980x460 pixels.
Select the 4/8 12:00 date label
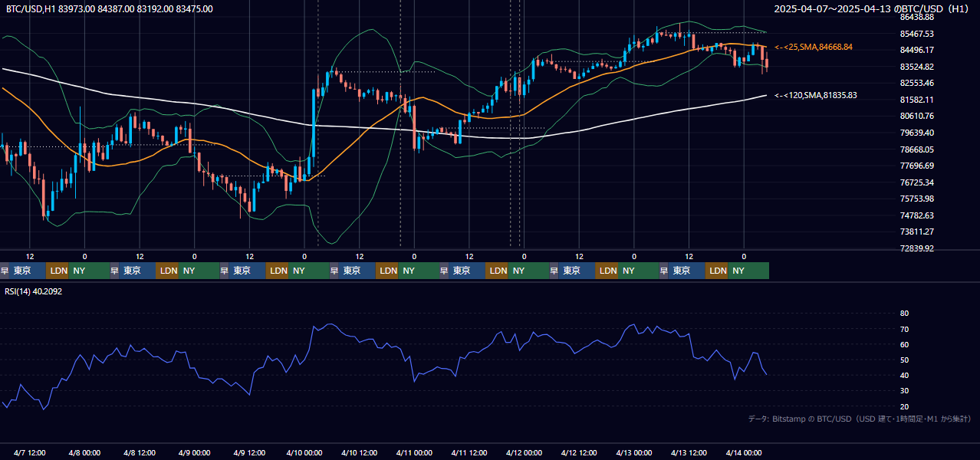pos(140,452)
